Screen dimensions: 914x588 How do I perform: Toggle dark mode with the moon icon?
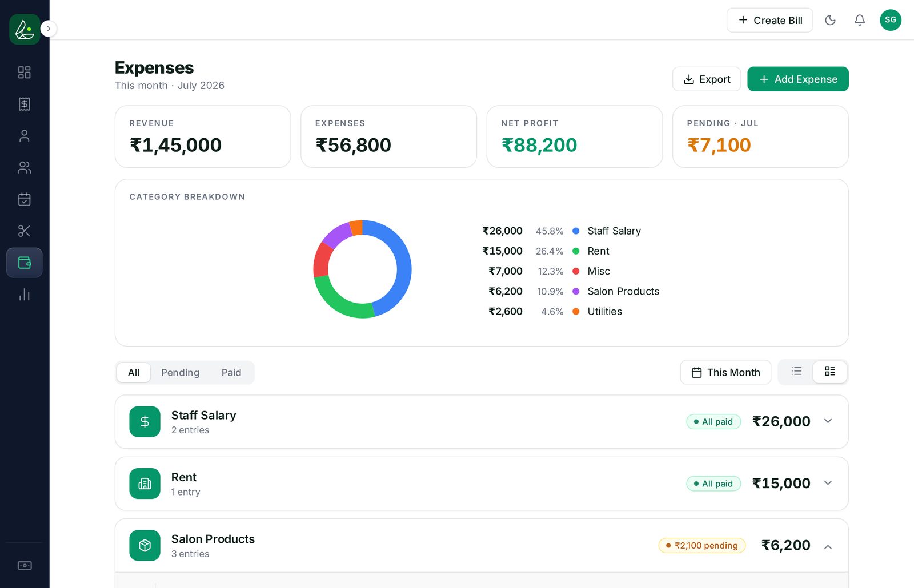tap(831, 21)
